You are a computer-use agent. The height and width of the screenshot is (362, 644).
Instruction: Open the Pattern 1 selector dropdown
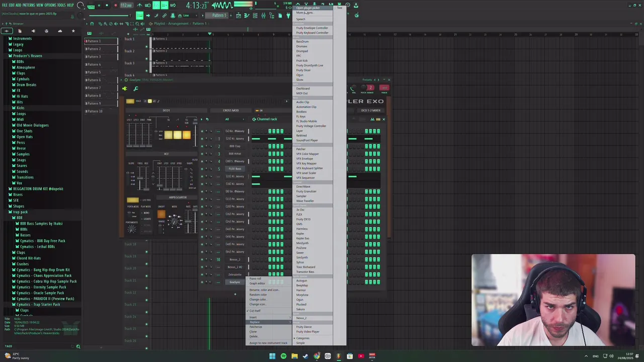pyautogui.click(x=216, y=16)
